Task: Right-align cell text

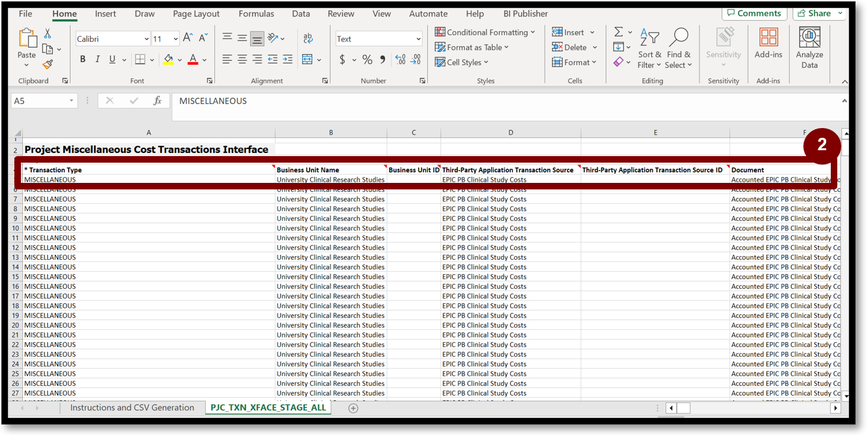Action: click(x=257, y=59)
